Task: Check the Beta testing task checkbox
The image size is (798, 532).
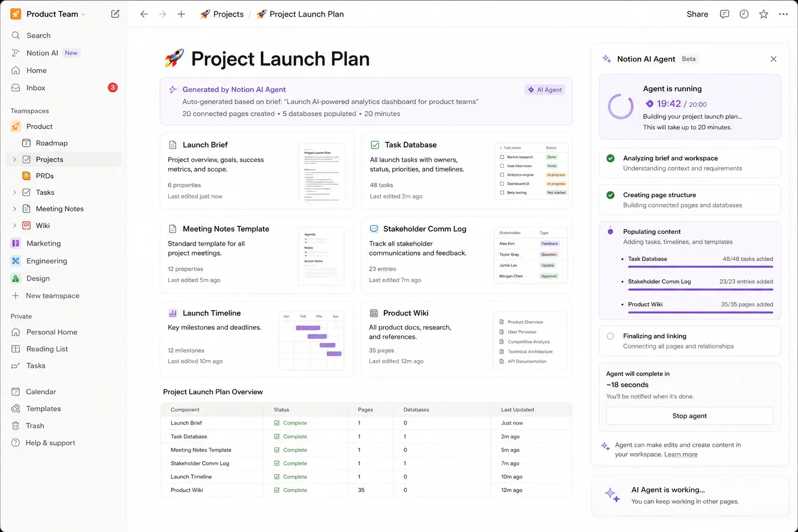Action: (502, 192)
